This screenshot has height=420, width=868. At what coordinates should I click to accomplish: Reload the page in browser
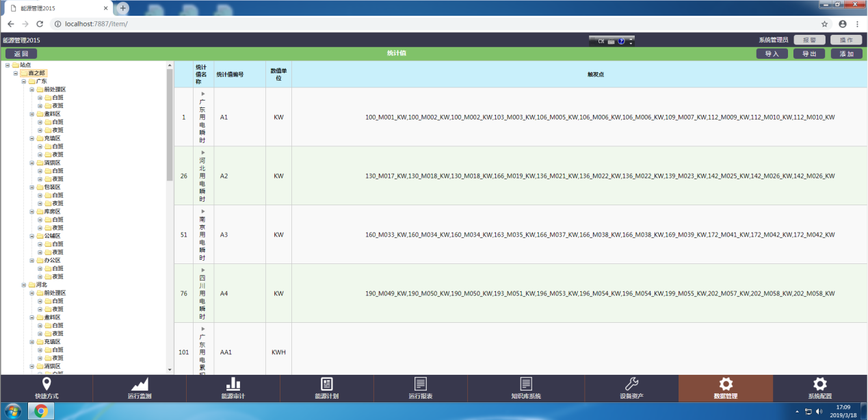40,24
